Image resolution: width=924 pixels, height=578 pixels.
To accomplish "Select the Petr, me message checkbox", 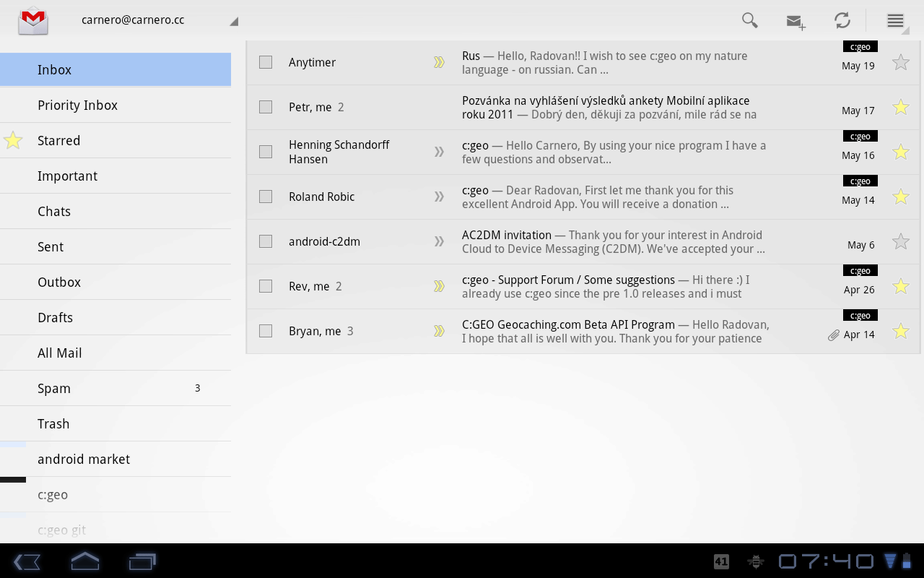I will pos(266,107).
